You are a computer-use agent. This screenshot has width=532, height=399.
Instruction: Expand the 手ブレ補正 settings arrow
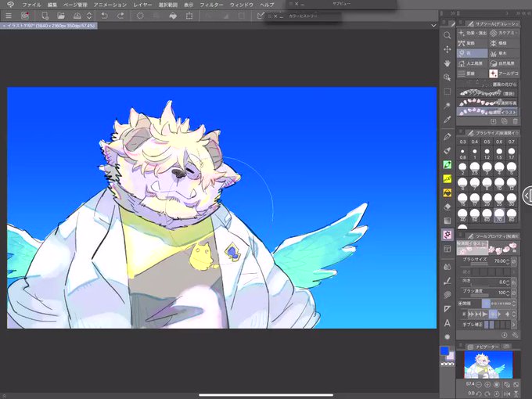[514, 325]
